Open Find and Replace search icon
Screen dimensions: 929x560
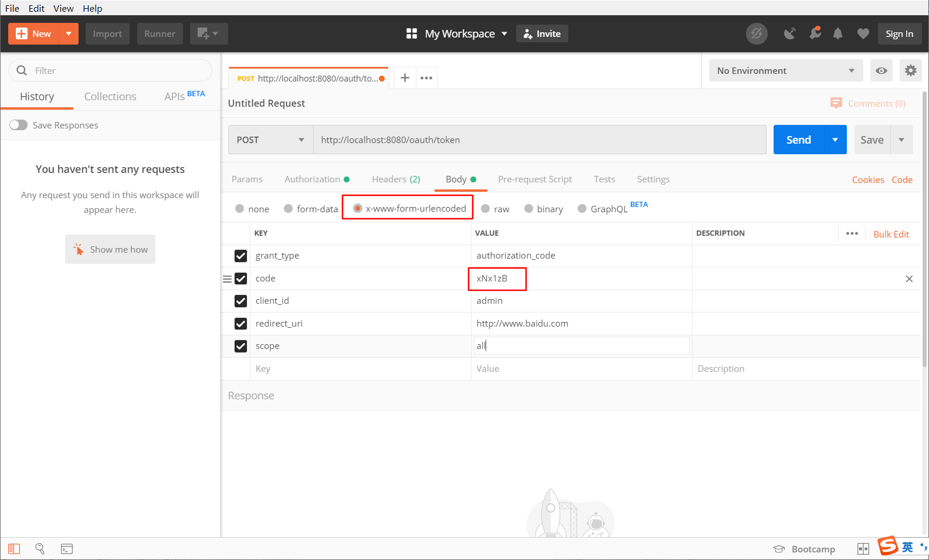pos(40,549)
